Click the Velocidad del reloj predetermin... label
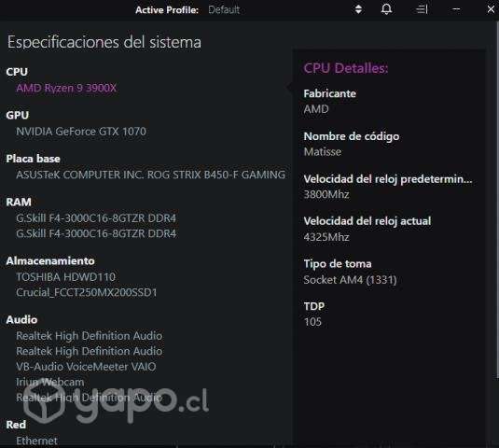Screen dimensions: 499x448 pos(388,179)
